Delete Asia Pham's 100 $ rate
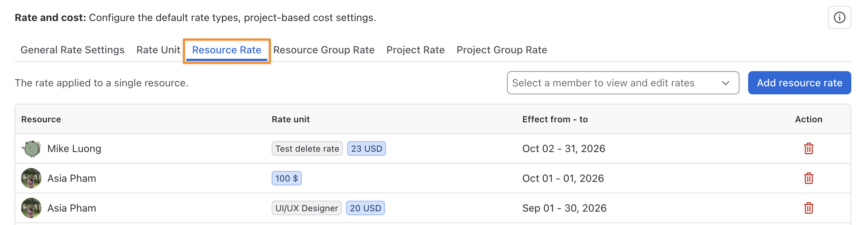 tap(808, 178)
